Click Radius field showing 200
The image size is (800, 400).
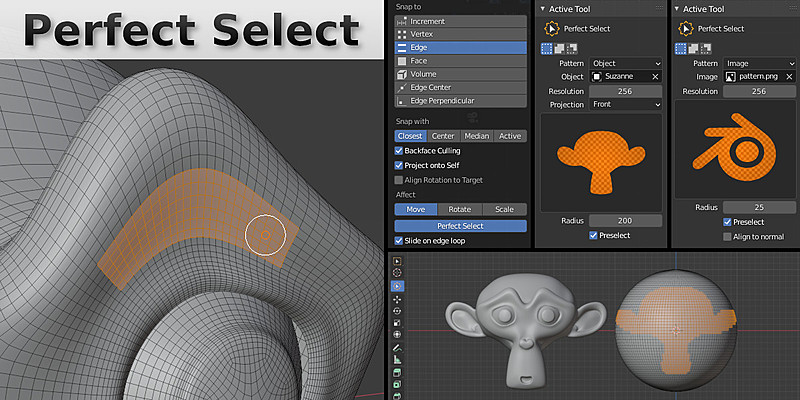626,221
